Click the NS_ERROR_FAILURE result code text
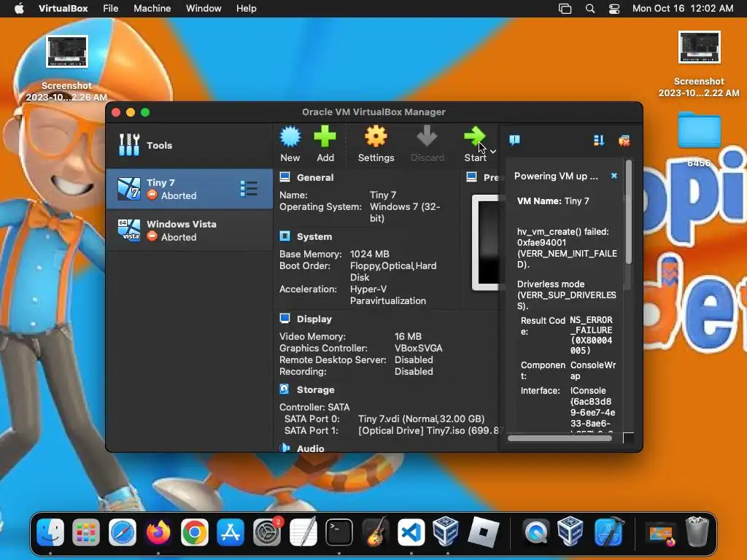747x560 pixels. point(591,335)
